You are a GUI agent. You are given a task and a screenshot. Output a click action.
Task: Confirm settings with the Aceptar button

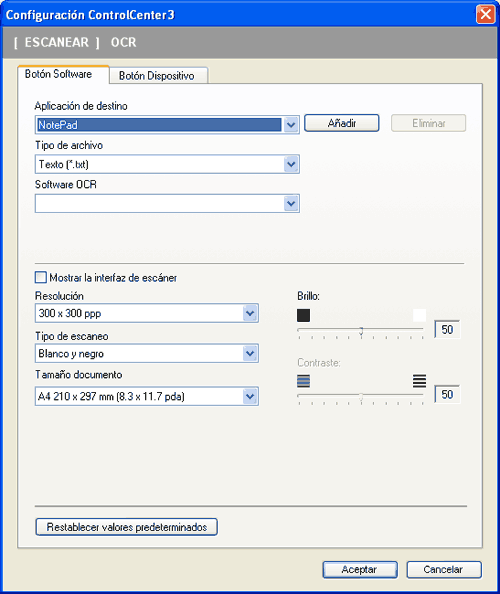click(x=360, y=570)
